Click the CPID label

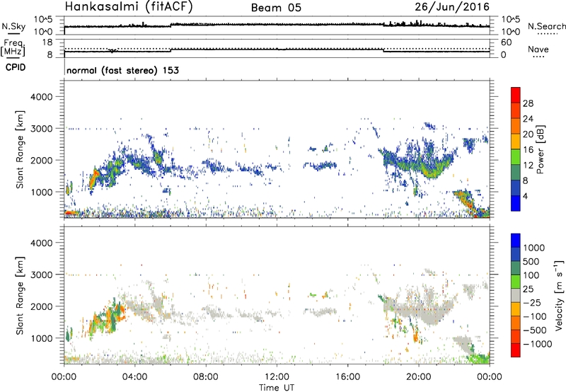(x=16, y=67)
